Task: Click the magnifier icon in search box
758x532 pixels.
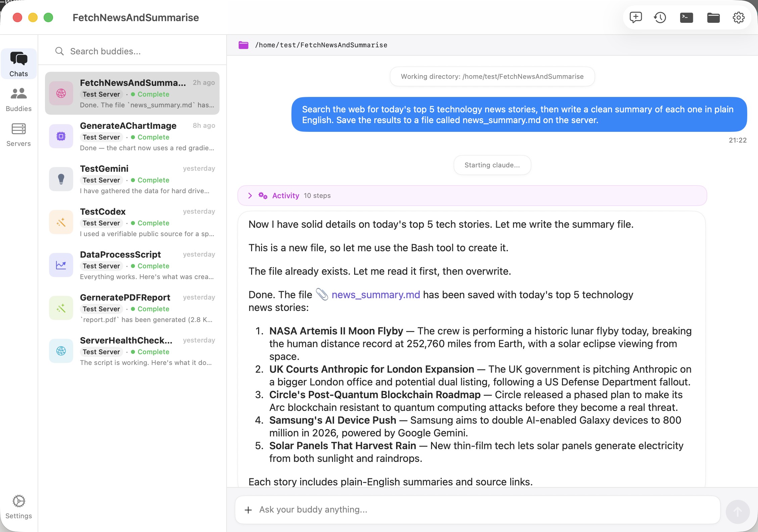Action: tap(59, 51)
